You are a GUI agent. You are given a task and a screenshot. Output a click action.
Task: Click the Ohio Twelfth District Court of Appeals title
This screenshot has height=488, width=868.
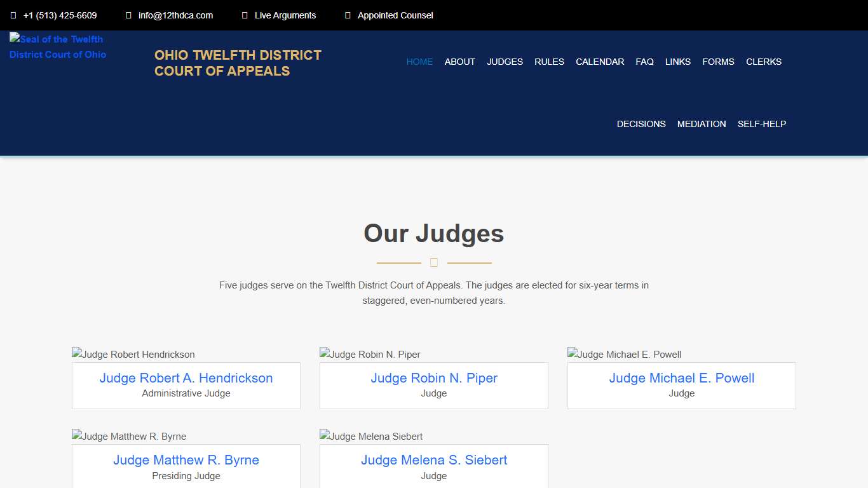click(x=238, y=63)
